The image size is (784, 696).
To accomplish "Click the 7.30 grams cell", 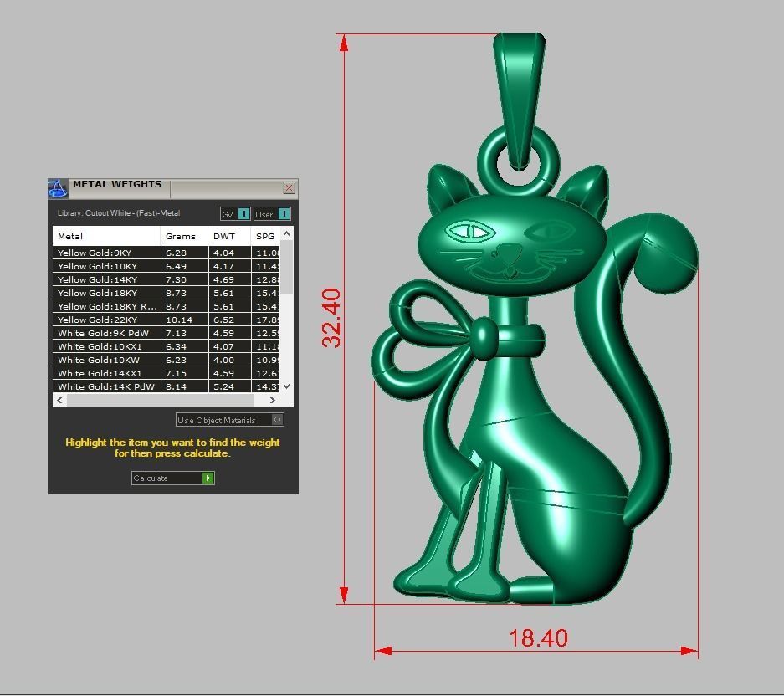I will [x=184, y=279].
